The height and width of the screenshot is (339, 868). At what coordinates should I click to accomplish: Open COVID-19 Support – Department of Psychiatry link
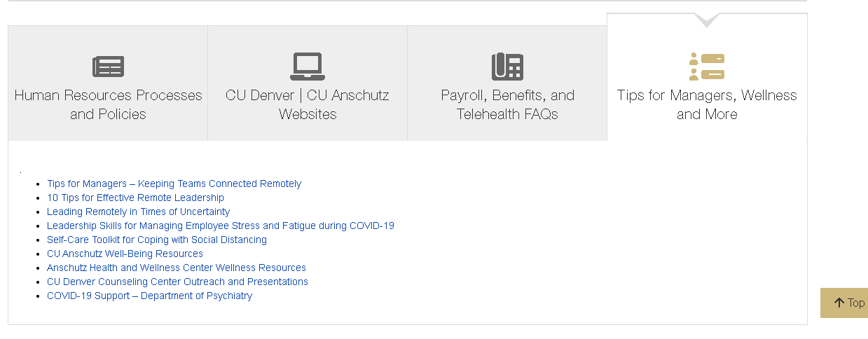(x=149, y=296)
